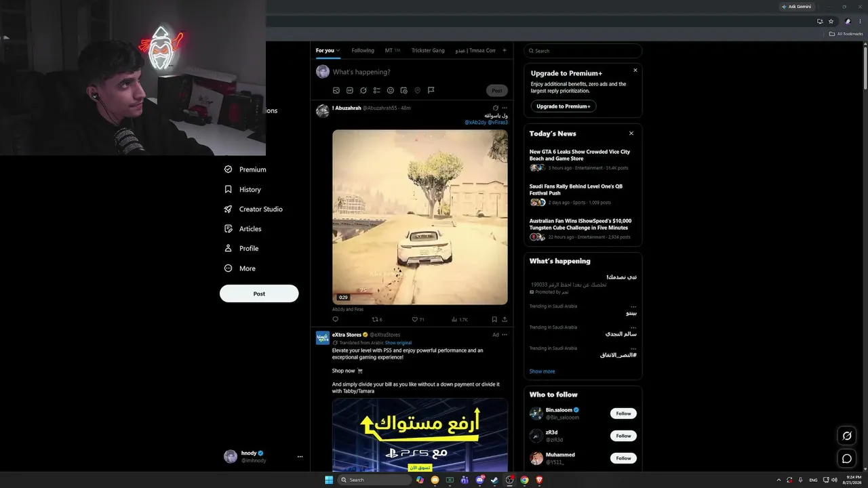Screen dimensions: 868x488
Task: Click the Upgrade to Premium+ button
Action: (564, 106)
